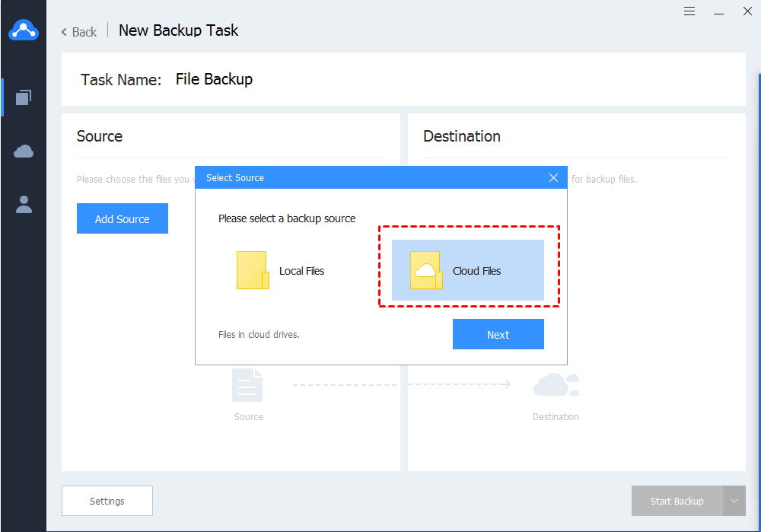Viewport: 761px width, 532px height.
Task: Go back using the Back link
Action: [78, 32]
